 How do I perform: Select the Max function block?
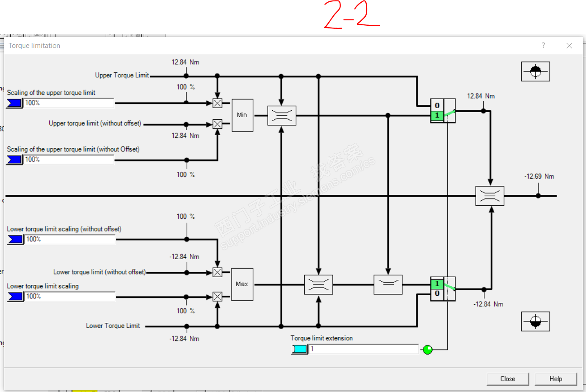(242, 284)
